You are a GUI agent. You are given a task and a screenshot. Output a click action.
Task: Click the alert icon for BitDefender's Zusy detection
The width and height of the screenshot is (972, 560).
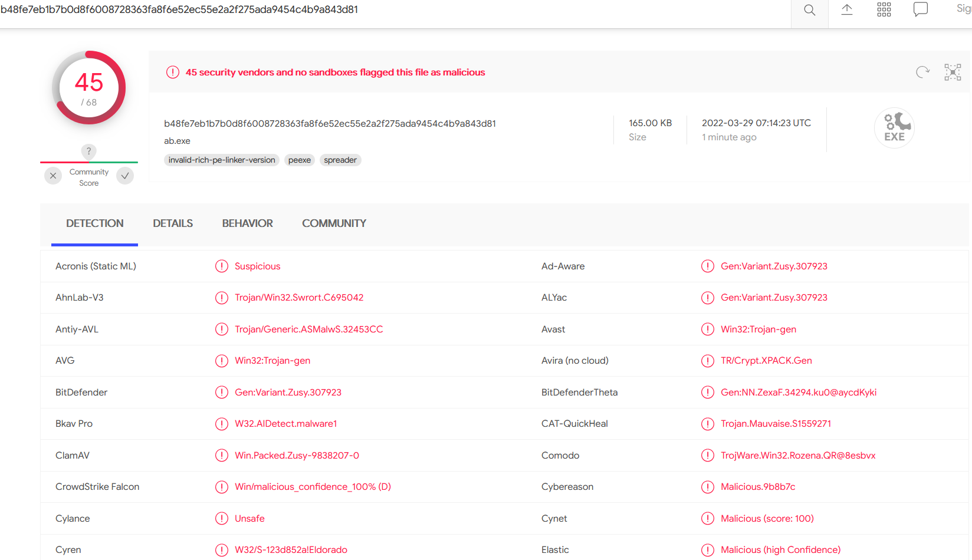[x=222, y=393]
